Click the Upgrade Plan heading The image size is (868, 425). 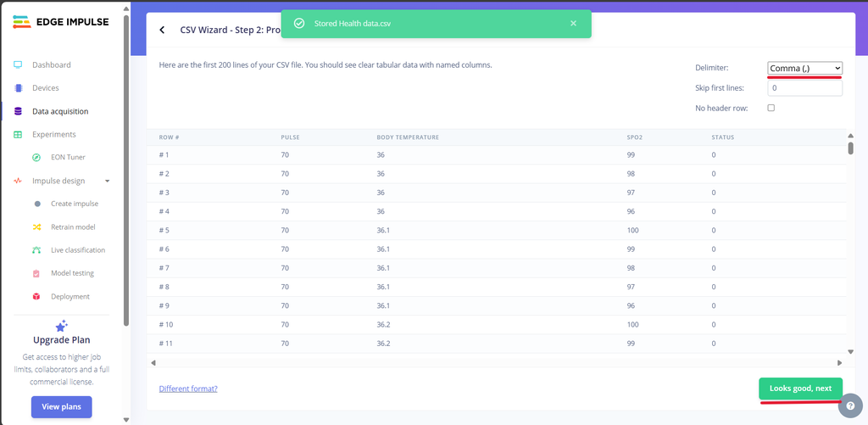(x=61, y=340)
